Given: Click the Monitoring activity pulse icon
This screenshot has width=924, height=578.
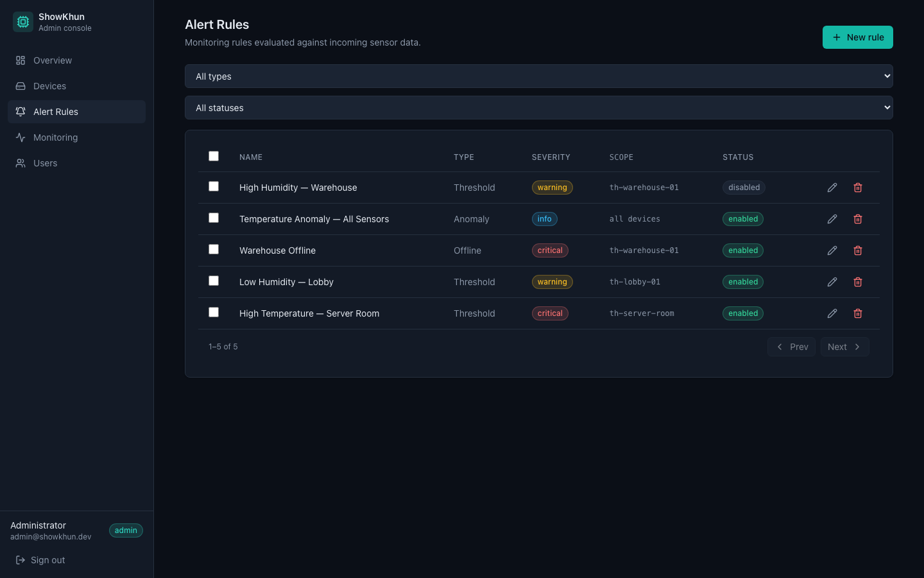Looking at the screenshot, I should pyautogui.click(x=21, y=137).
